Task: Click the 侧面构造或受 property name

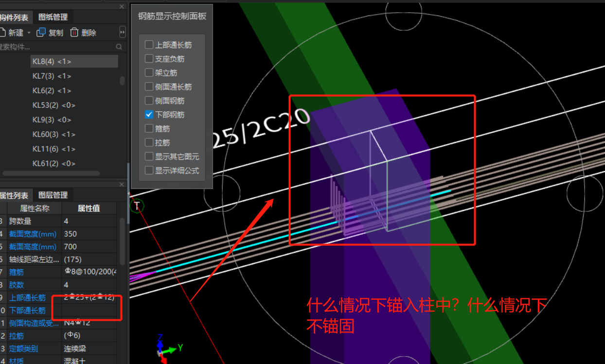Action: point(34,323)
